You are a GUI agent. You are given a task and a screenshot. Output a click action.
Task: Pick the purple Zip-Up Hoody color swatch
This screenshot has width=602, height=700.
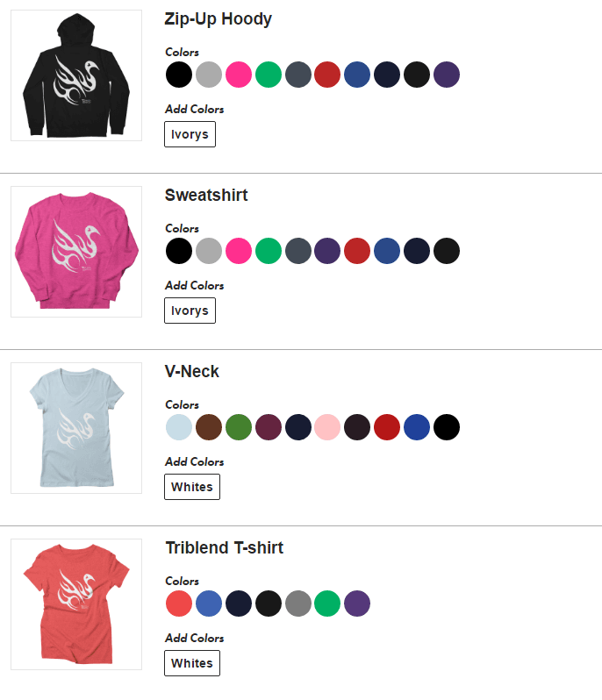point(447,75)
